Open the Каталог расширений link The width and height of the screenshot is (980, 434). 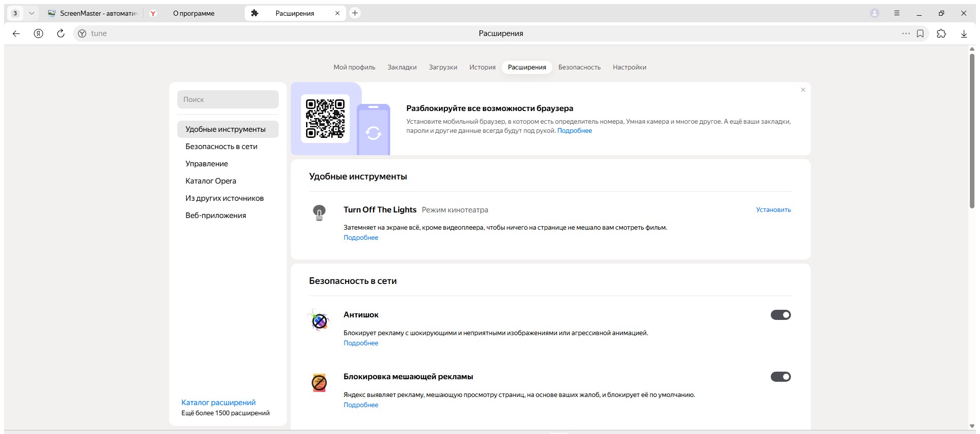[x=218, y=403]
